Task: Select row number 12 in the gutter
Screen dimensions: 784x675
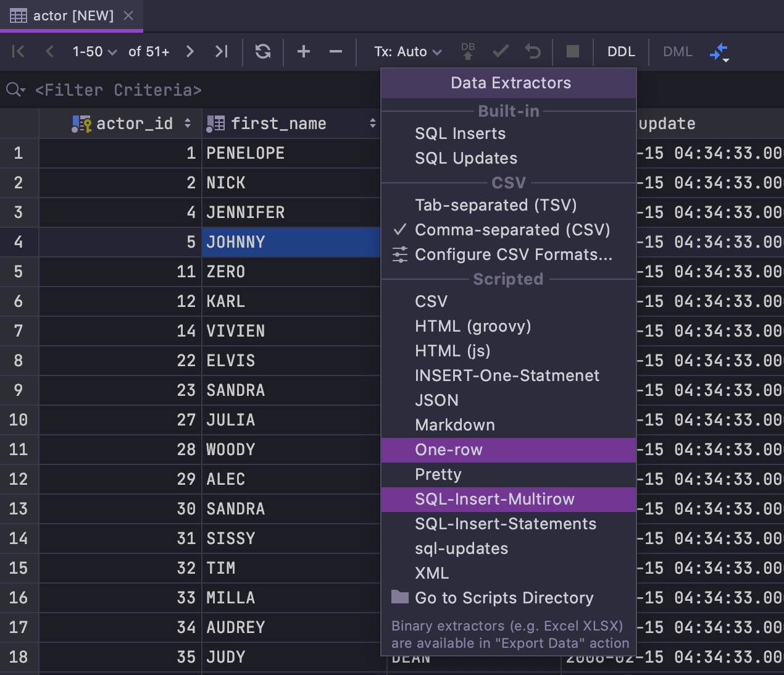Action: [x=19, y=479]
